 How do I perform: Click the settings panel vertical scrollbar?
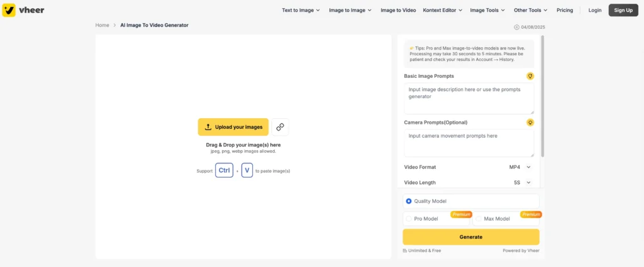542,94
